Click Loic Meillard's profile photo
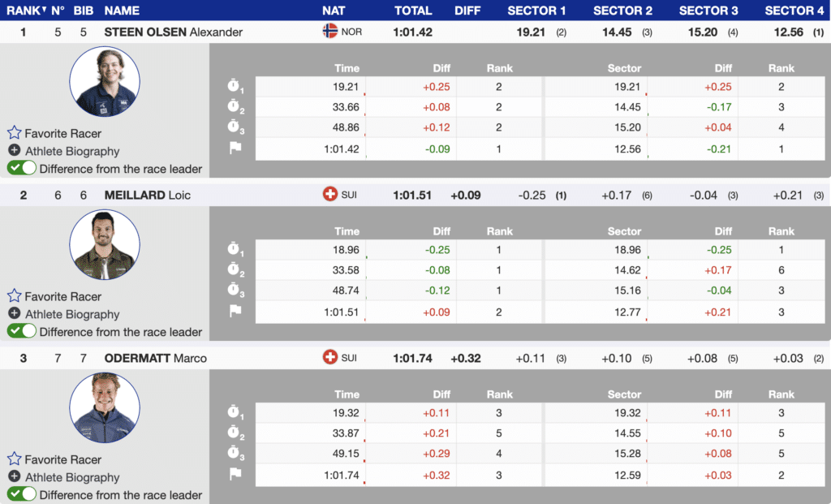Screen dimensions: 831x504 tap(105, 245)
